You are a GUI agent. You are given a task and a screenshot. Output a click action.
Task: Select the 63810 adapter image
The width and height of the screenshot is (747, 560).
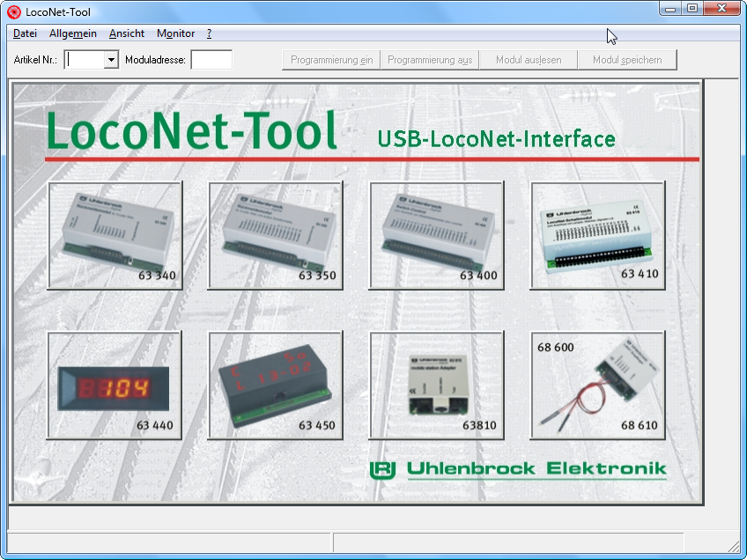coord(436,386)
